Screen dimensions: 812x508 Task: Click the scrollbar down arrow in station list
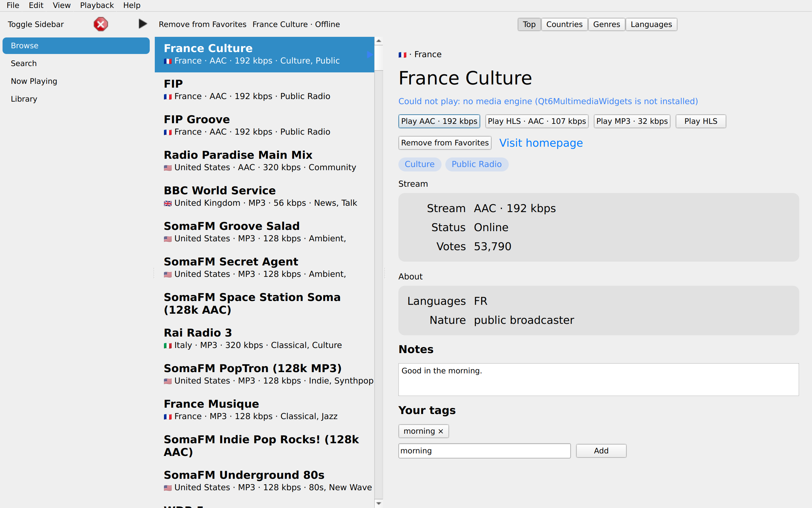(x=378, y=503)
